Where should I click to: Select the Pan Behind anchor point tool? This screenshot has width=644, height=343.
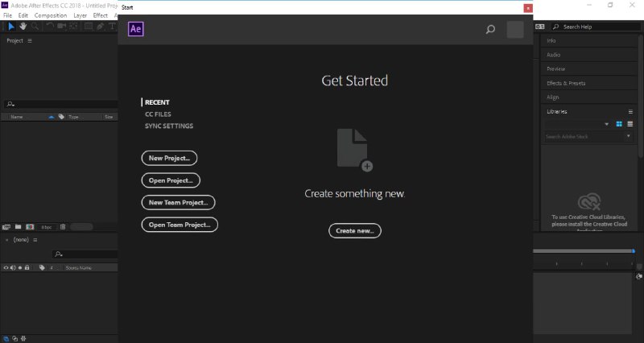pyautogui.click(x=73, y=27)
